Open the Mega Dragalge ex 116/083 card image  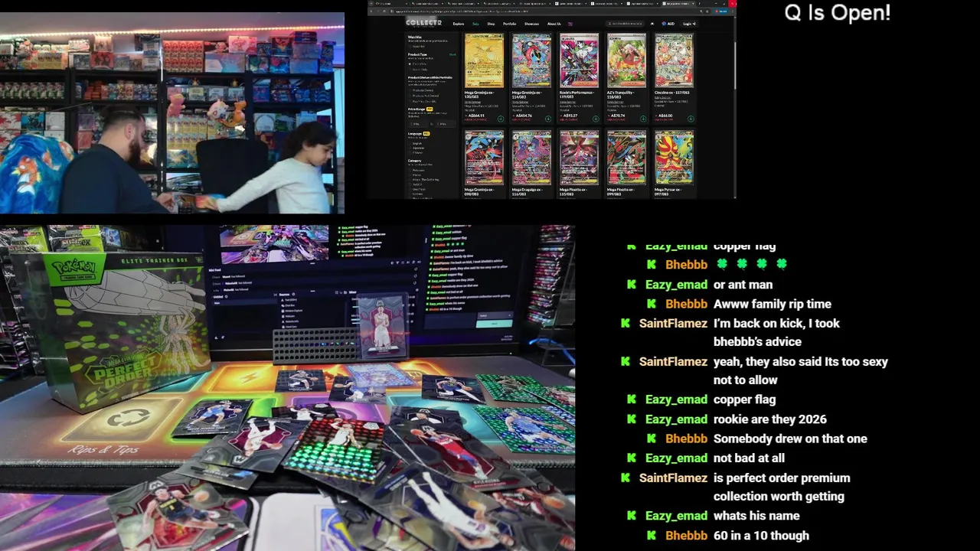click(531, 158)
